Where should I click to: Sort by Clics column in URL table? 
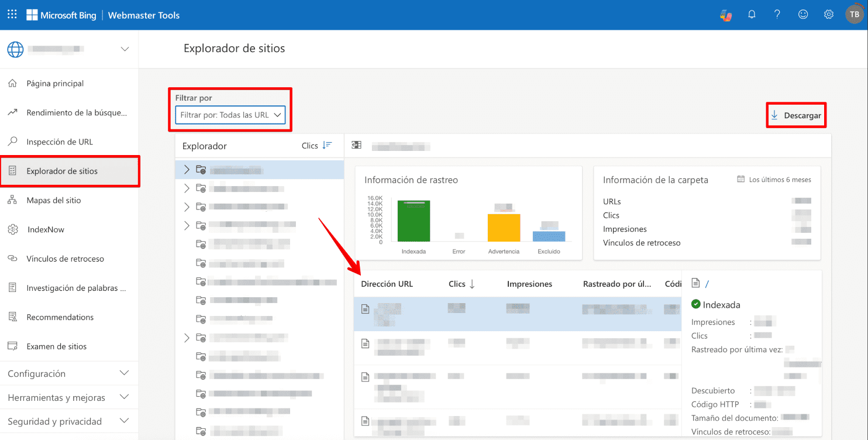point(462,284)
